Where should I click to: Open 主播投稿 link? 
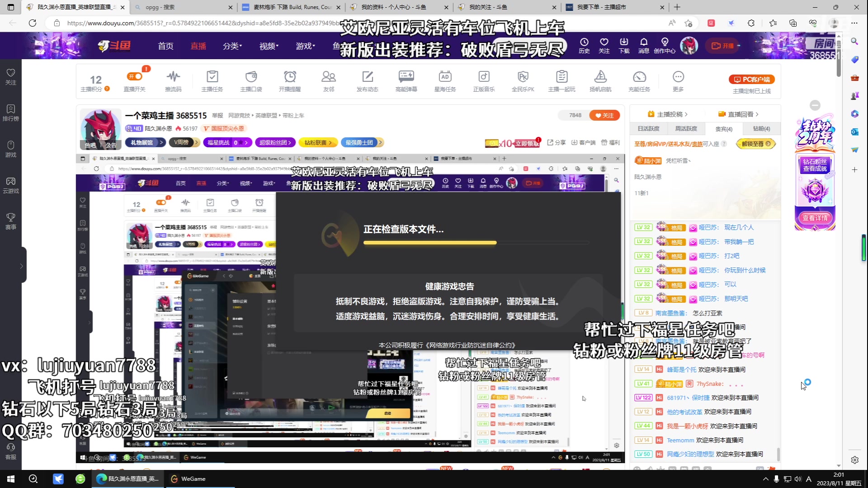[x=668, y=114]
